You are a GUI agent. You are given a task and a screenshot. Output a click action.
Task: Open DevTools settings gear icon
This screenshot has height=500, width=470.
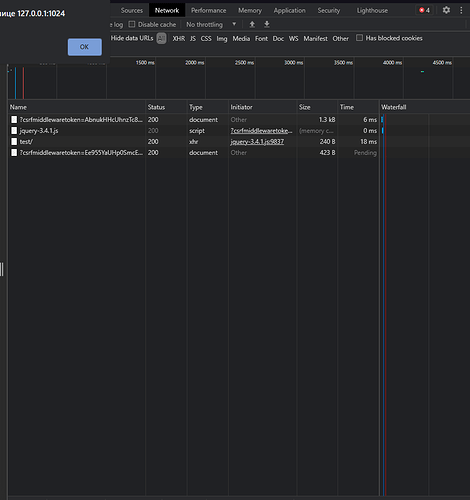pos(446,10)
